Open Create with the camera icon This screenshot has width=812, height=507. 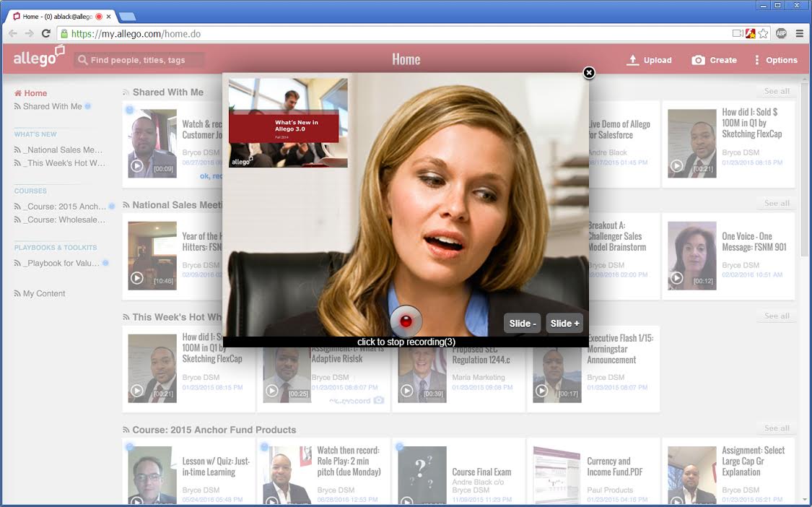(698, 60)
